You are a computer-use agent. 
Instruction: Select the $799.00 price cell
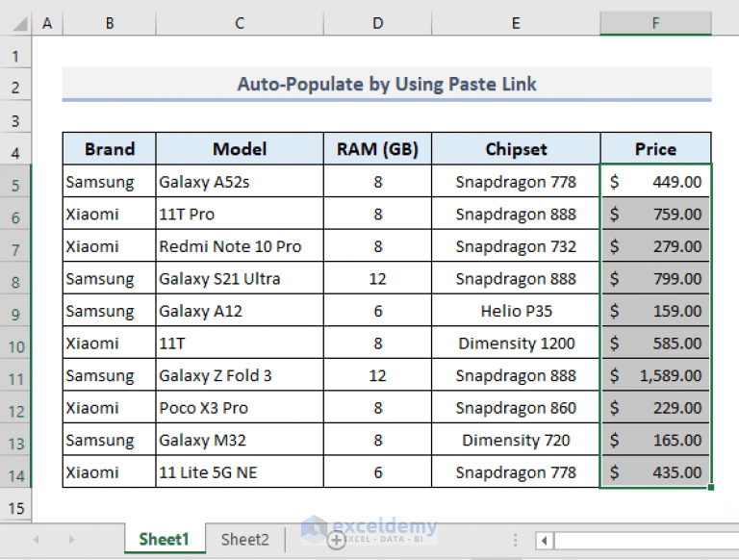(655, 279)
